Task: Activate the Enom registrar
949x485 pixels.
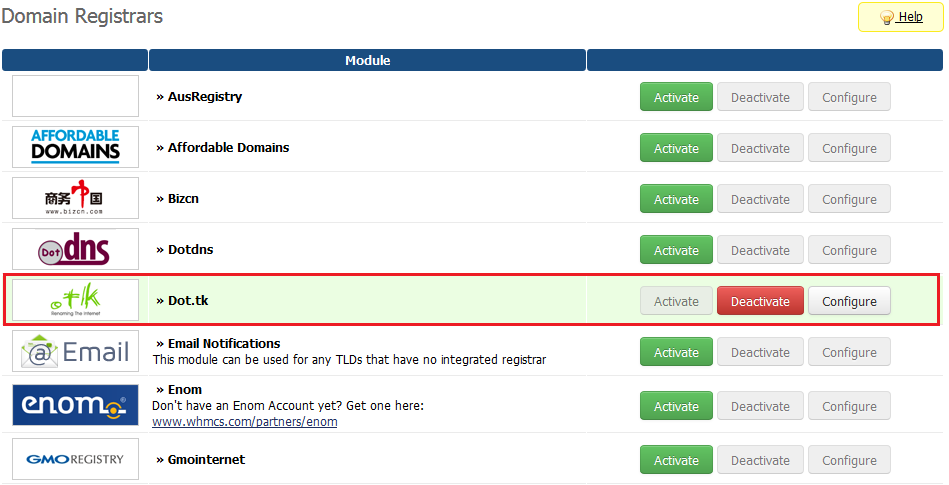Action: (x=676, y=406)
